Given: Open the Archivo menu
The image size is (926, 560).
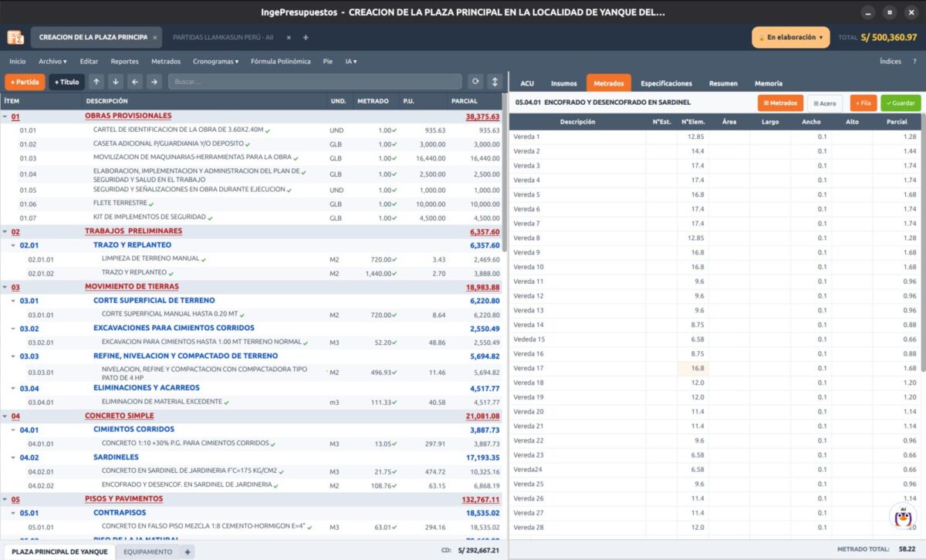Looking at the screenshot, I should pyautogui.click(x=52, y=61).
